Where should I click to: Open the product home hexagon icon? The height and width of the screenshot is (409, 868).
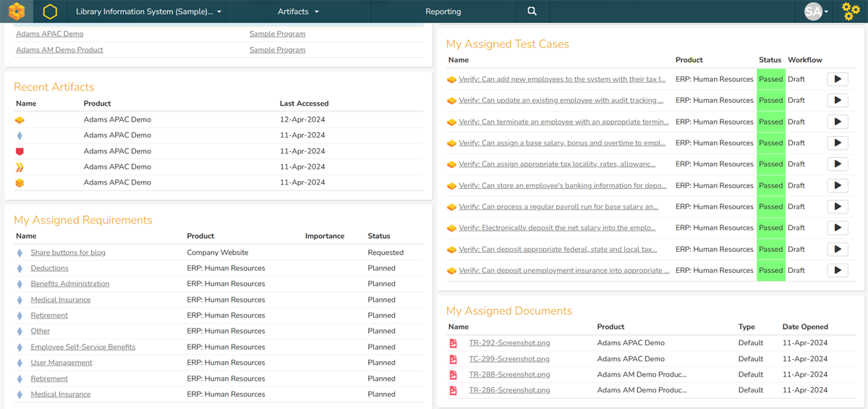coord(50,12)
